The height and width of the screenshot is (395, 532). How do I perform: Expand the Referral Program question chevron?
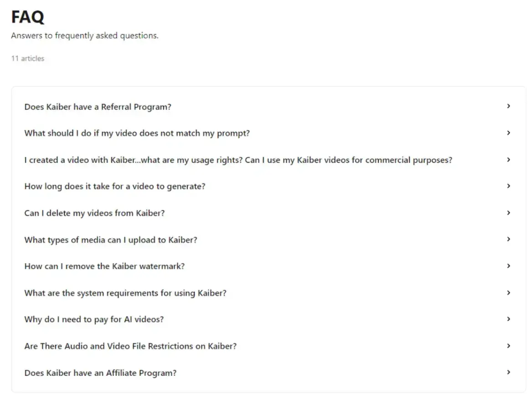pyautogui.click(x=508, y=106)
